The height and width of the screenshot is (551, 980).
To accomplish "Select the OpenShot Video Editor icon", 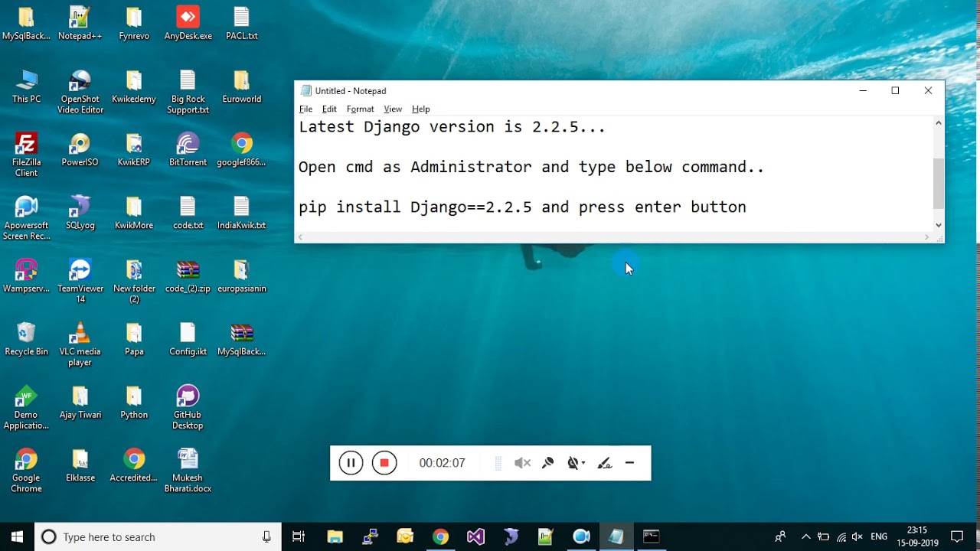I will (x=80, y=92).
